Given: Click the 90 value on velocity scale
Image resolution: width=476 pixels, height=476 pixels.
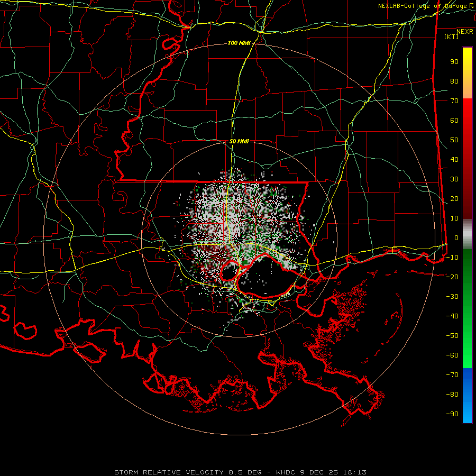Looking at the screenshot, I should tap(454, 62).
